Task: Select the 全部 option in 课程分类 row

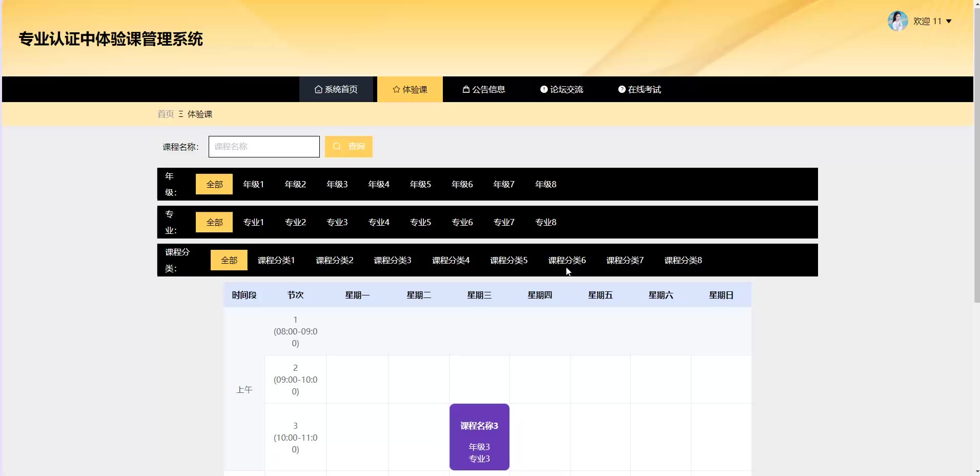Action: [x=229, y=260]
